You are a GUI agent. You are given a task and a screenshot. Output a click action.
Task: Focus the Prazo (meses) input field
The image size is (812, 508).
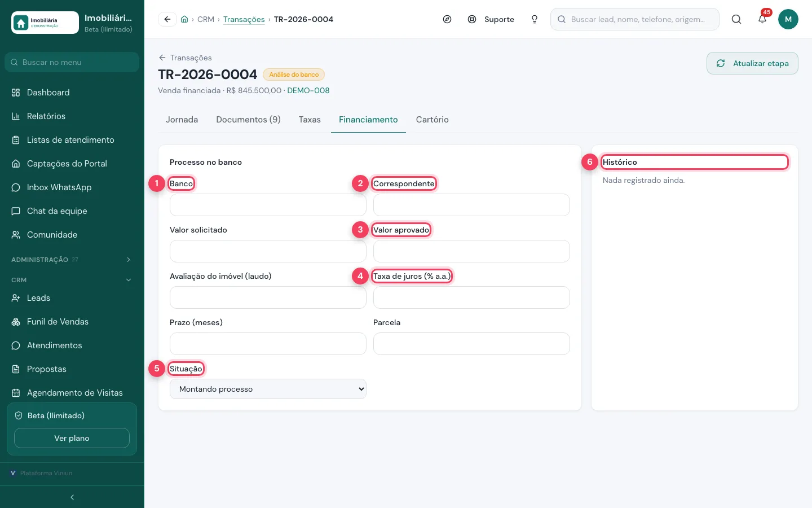click(x=268, y=344)
